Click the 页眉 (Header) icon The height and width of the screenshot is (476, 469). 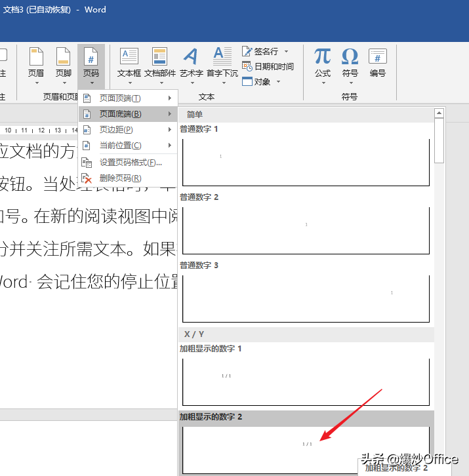pyautogui.click(x=36, y=57)
